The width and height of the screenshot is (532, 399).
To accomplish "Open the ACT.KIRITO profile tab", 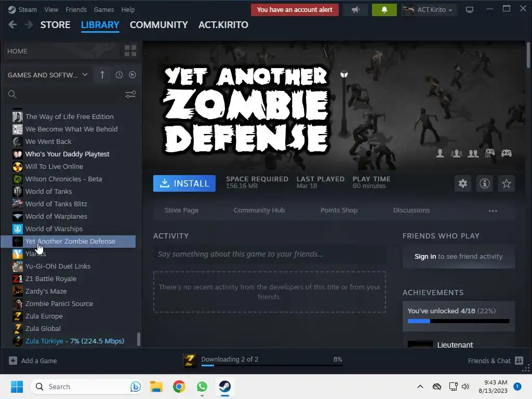I will (223, 25).
